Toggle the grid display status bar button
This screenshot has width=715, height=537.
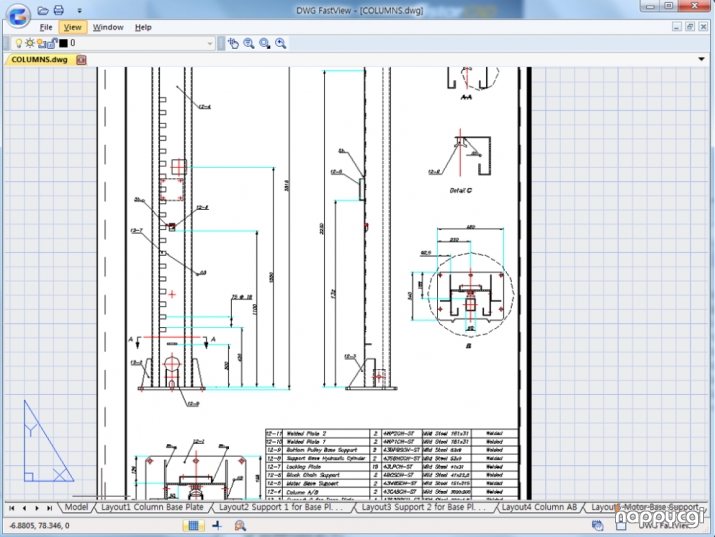click(x=193, y=526)
